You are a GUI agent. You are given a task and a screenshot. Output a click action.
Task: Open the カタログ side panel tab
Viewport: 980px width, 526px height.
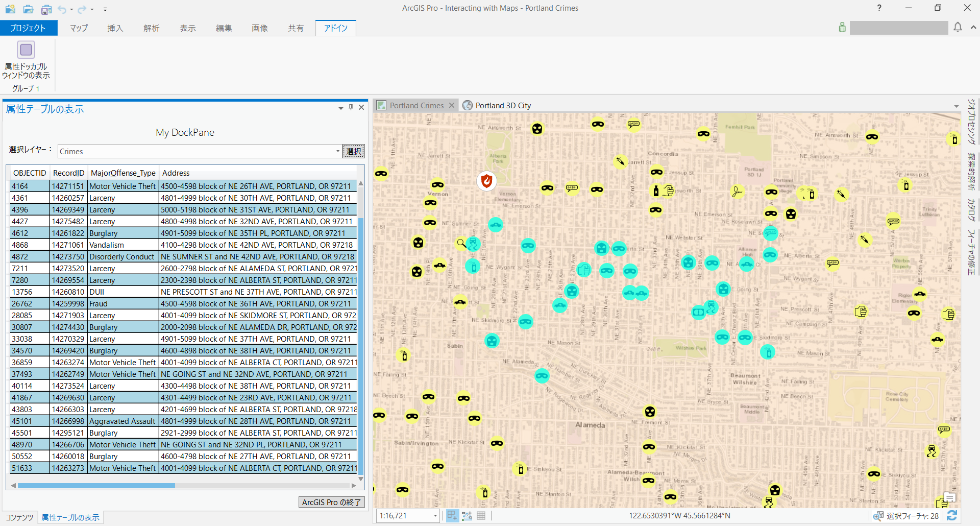pos(971,210)
